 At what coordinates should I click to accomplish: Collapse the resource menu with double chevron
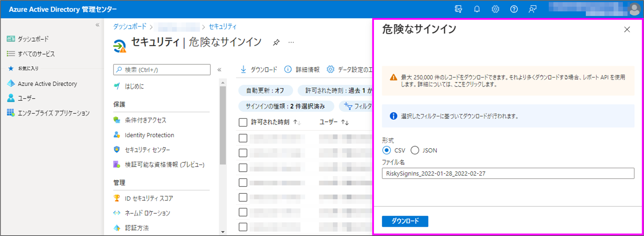219,70
